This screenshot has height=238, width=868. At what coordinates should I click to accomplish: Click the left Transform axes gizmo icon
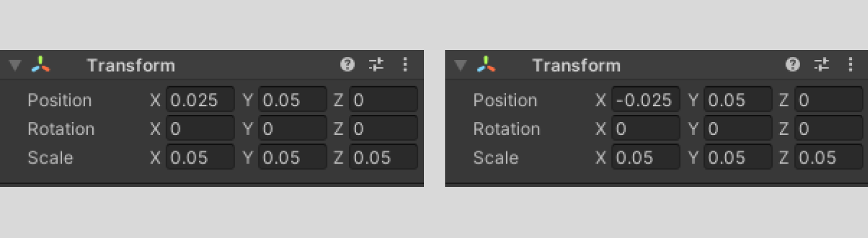(41, 65)
